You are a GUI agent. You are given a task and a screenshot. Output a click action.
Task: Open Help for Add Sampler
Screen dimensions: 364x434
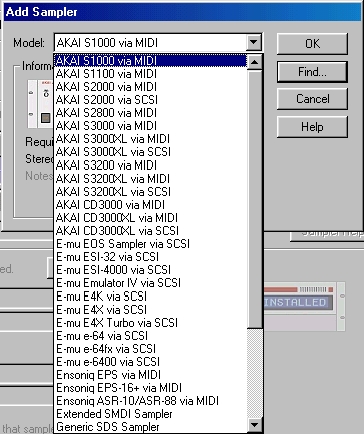[x=312, y=127]
